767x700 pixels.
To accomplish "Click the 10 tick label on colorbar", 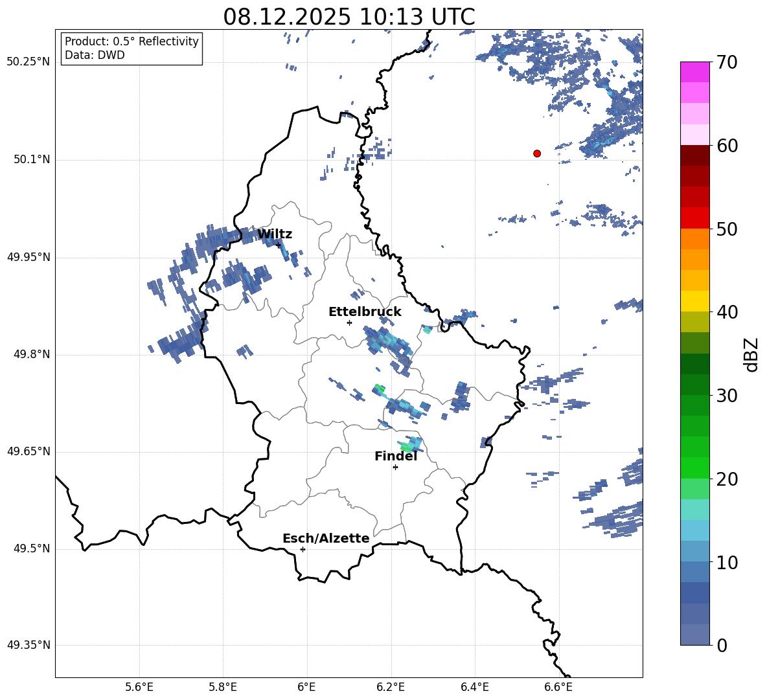I will (727, 562).
